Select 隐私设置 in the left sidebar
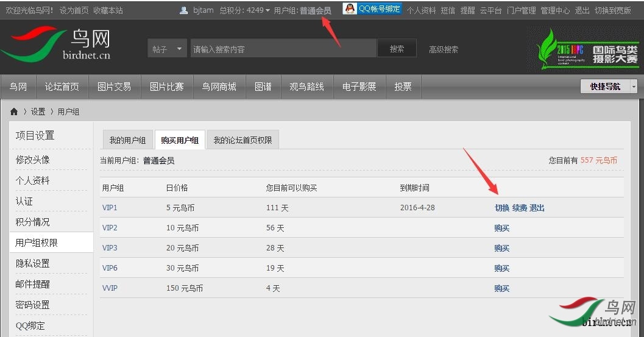This screenshot has height=337, width=644. coord(33,263)
